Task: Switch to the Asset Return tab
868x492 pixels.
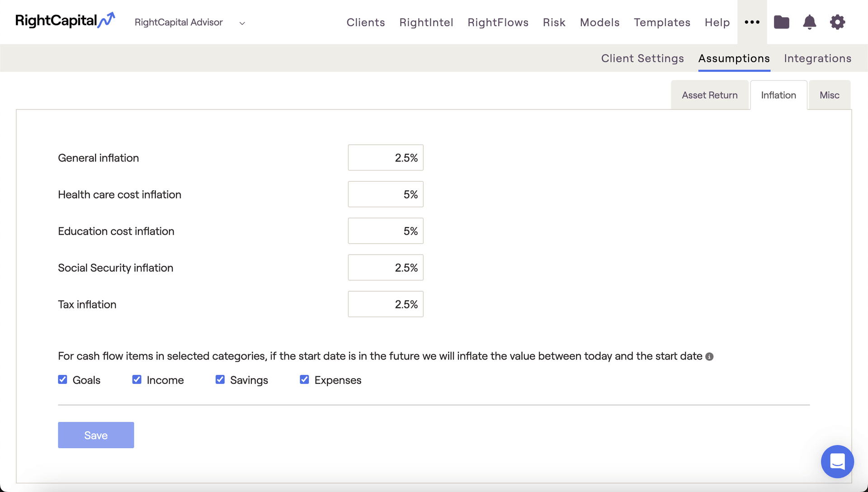Action: (x=709, y=95)
